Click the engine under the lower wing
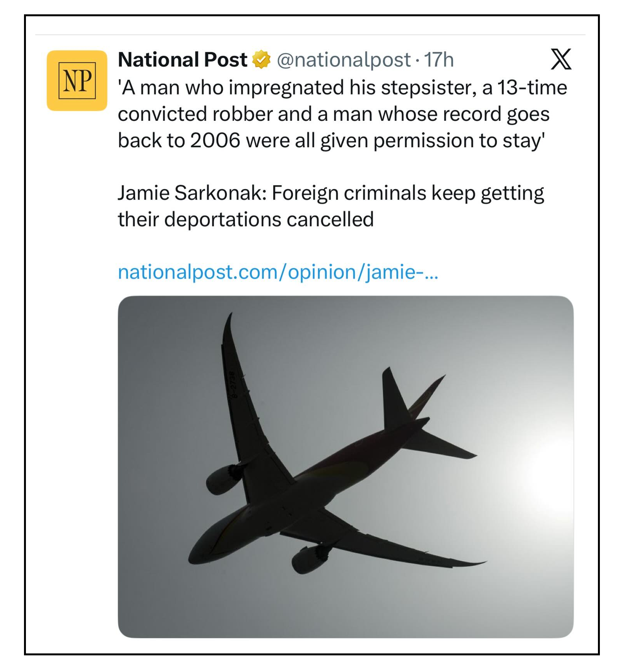The height and width of the screenshot is (672, 620). (x=308, y=558)
